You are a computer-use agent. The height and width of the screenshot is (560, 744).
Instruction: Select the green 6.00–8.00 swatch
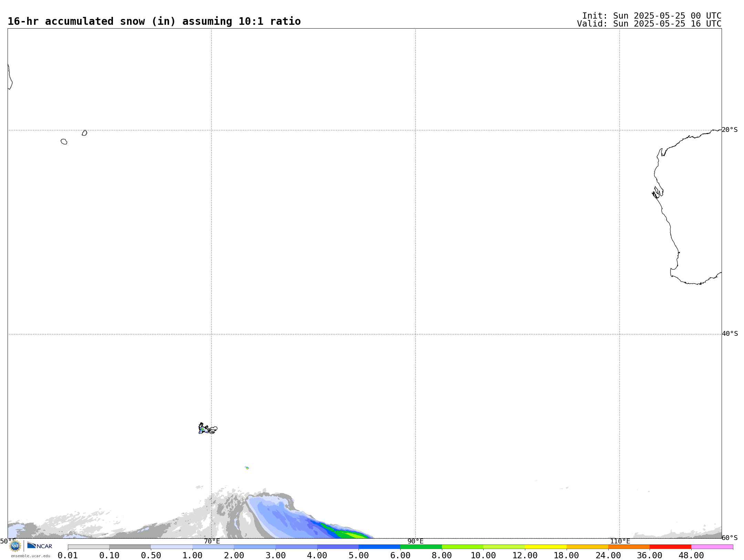click(x=421, y=547)
